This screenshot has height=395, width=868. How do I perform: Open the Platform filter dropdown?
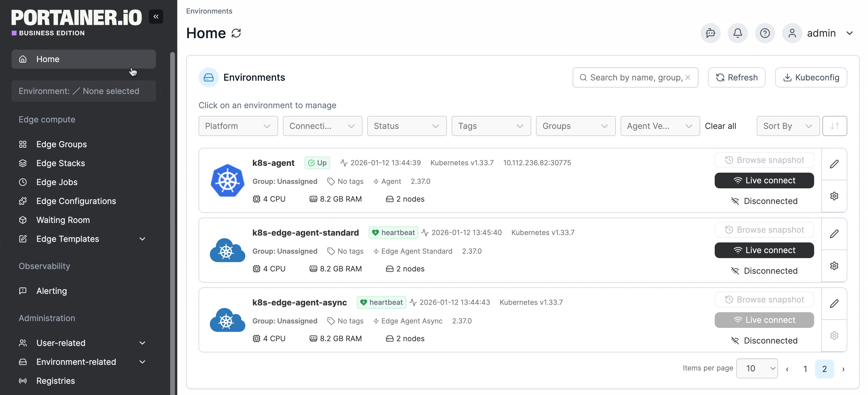(x=238, y=126)
